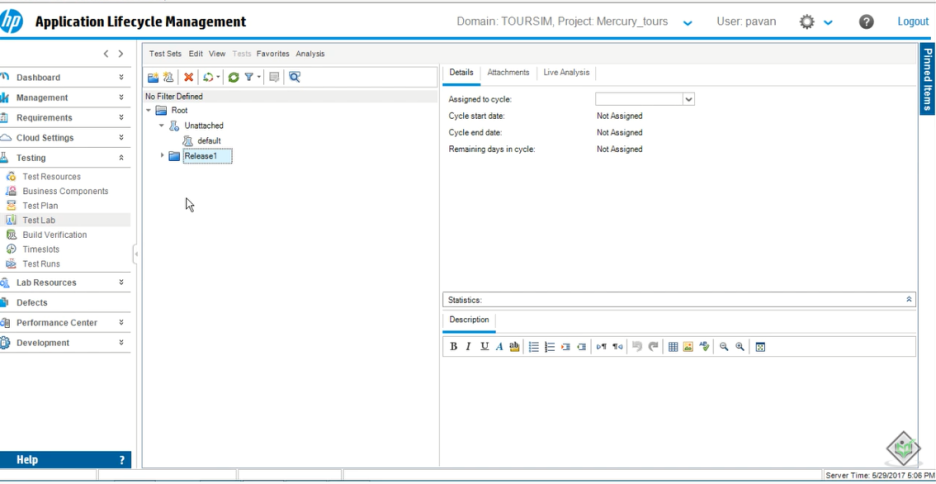
Task: Expand the Requirements module section
Action: pos(121,118)
